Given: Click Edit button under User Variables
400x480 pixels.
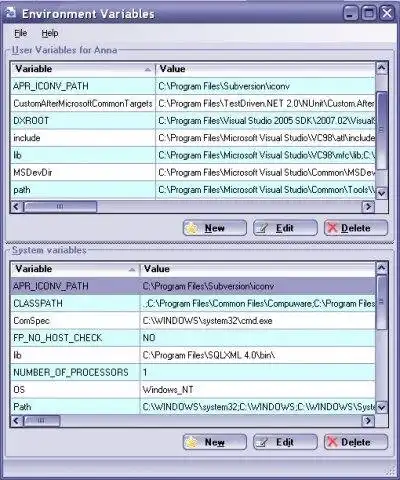Looking at the screenshot, I should coord(285,228).
